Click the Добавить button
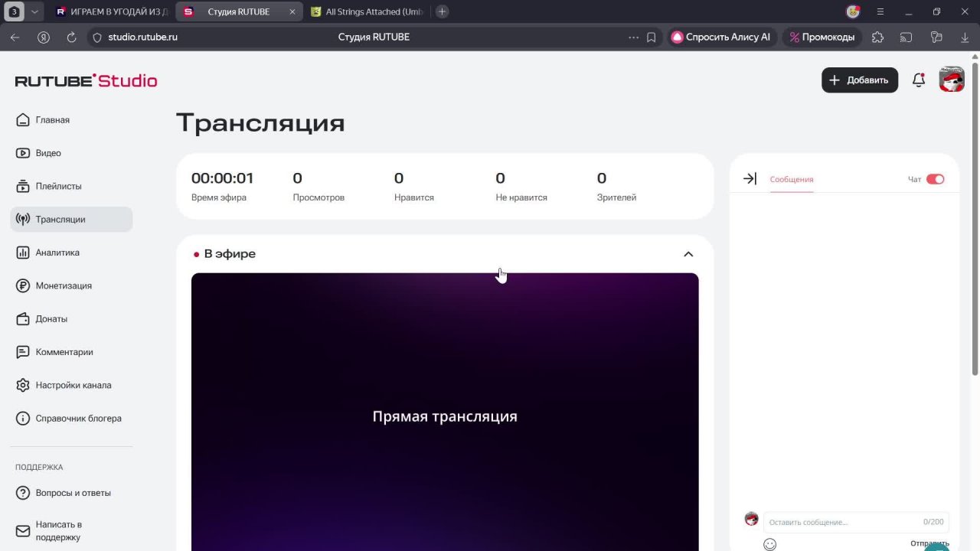The image size is (980, 551). (x=859, y=80)
